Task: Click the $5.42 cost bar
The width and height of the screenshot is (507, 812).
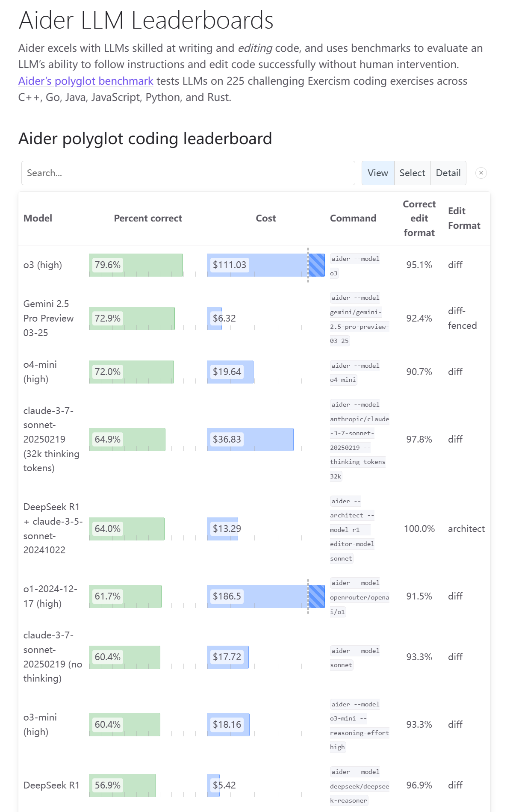Action: tap(213, 785)
